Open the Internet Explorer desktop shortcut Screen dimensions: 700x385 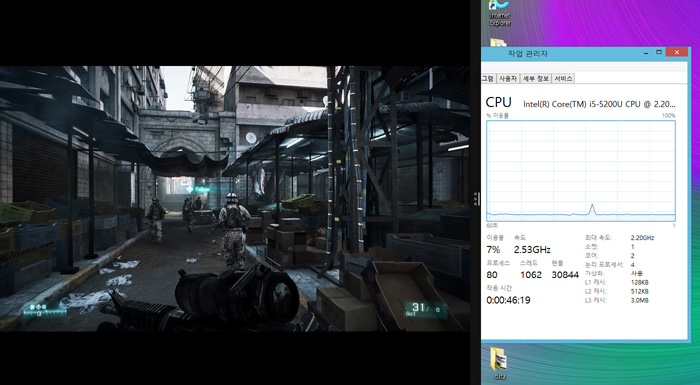[500, 13]
